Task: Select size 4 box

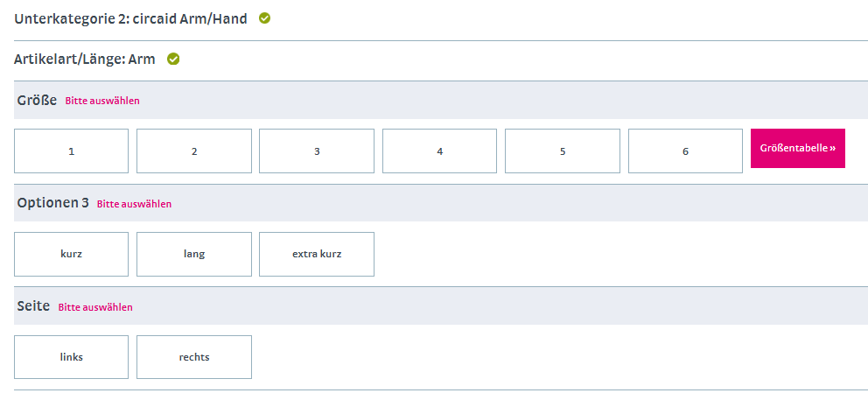Action: click(439, 151)
